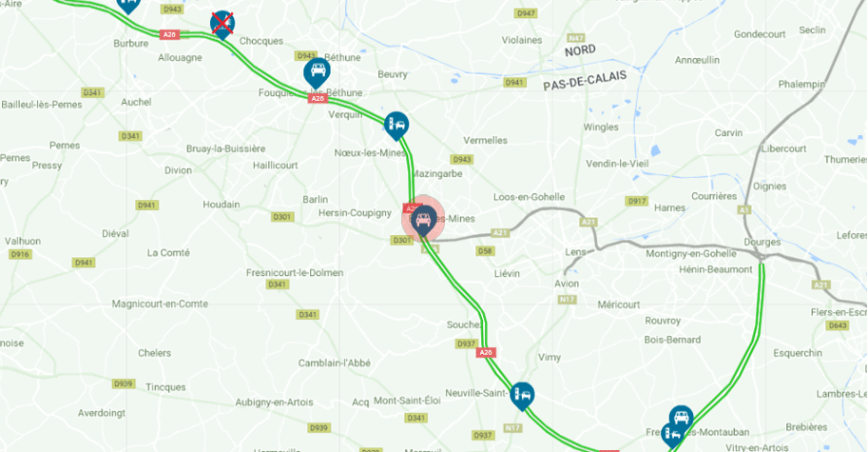Image resolution: width=868 pixels, height=452 pixels.
Task: Click the N47 road shield
Action: [x=576, y=38]
